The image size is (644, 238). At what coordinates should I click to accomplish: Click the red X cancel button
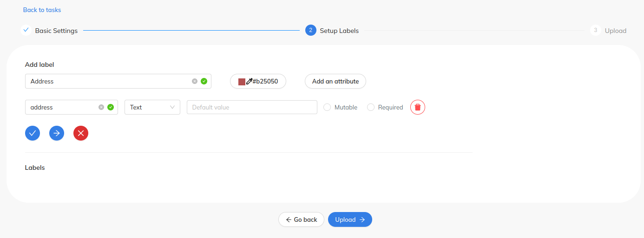point(81,133)
